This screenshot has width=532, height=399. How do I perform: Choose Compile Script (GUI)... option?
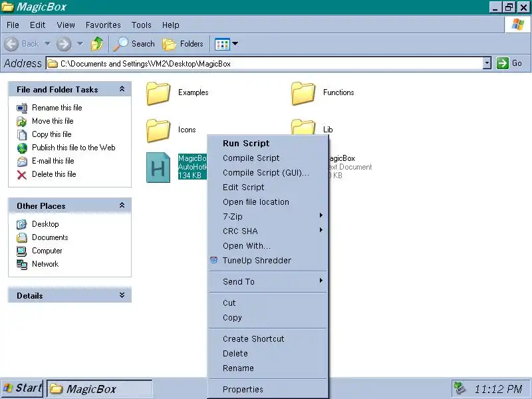268,172
